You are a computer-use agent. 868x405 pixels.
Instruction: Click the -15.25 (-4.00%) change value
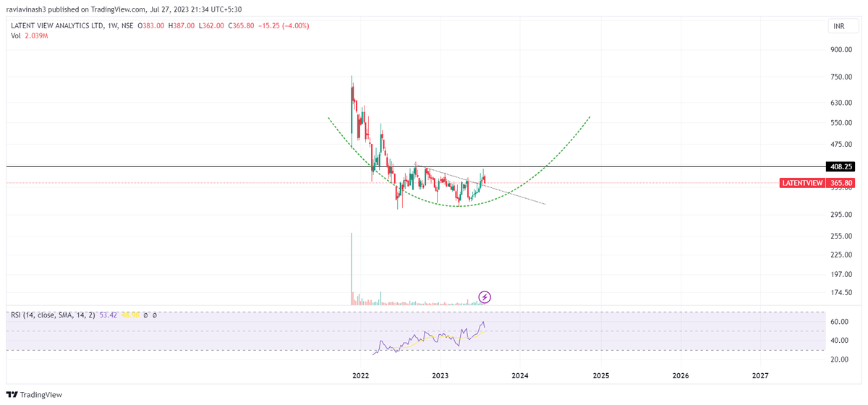tap(283, 25)
